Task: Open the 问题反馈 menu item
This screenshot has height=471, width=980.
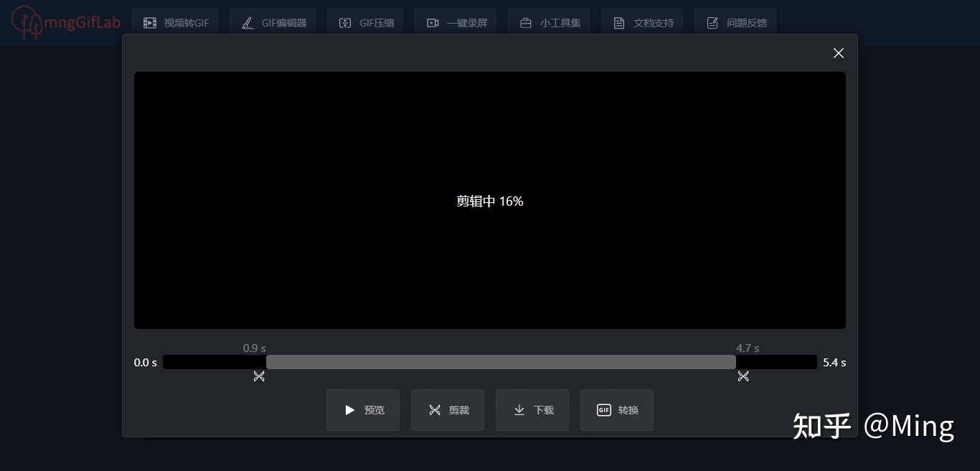Action: (735, 23)
